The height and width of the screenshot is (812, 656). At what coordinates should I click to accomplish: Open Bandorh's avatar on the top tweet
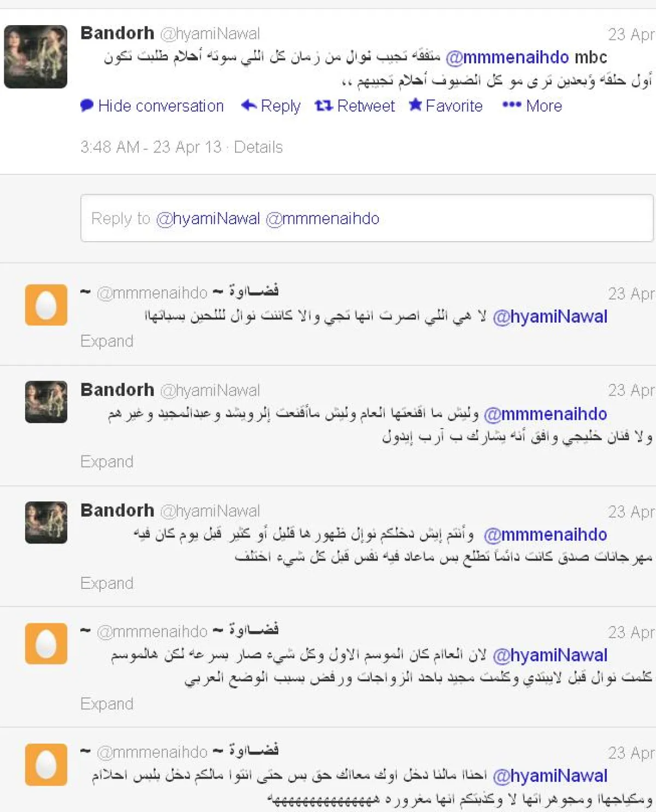36,57
